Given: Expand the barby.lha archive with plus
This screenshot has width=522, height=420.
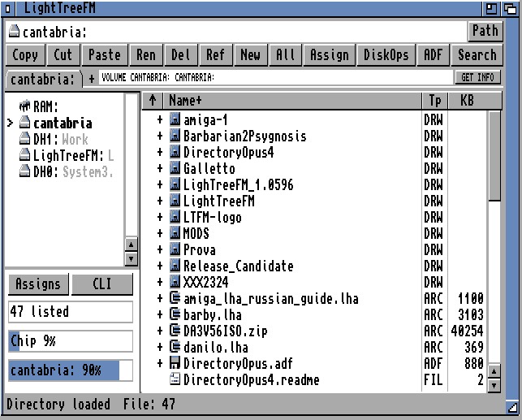Looking at the screenshot, I should (x=160, y=314).
